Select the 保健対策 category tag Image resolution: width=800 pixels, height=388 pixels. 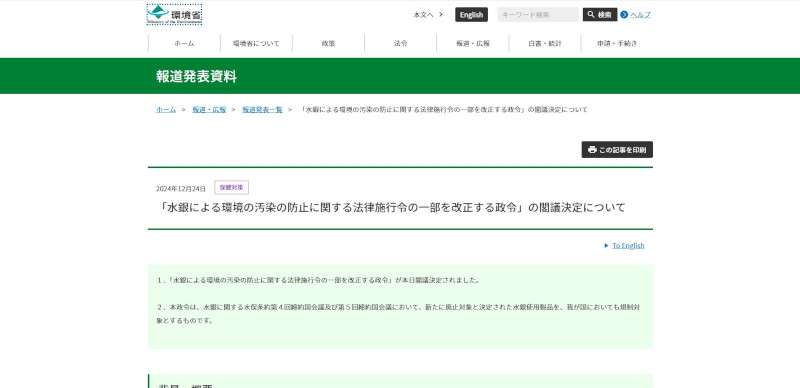tap(232, 187)
